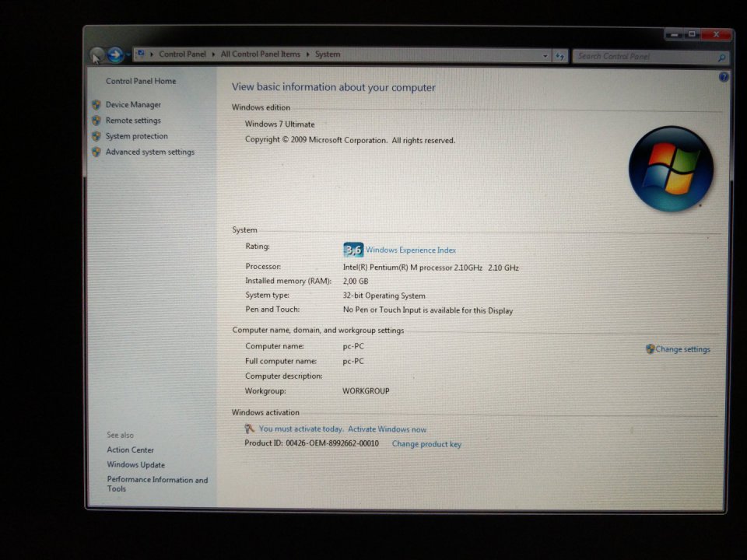
Task: Click the activation keys icon
Action: point(249,429)
